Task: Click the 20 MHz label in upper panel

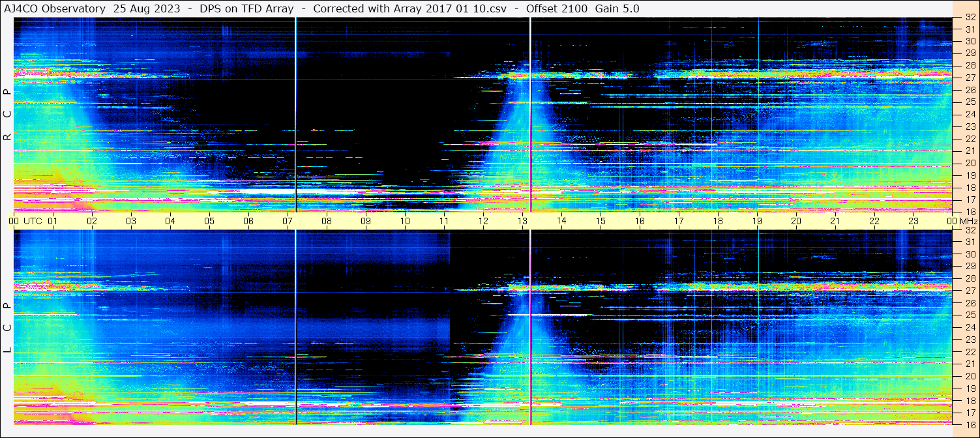Action: [x=969, y=163]
